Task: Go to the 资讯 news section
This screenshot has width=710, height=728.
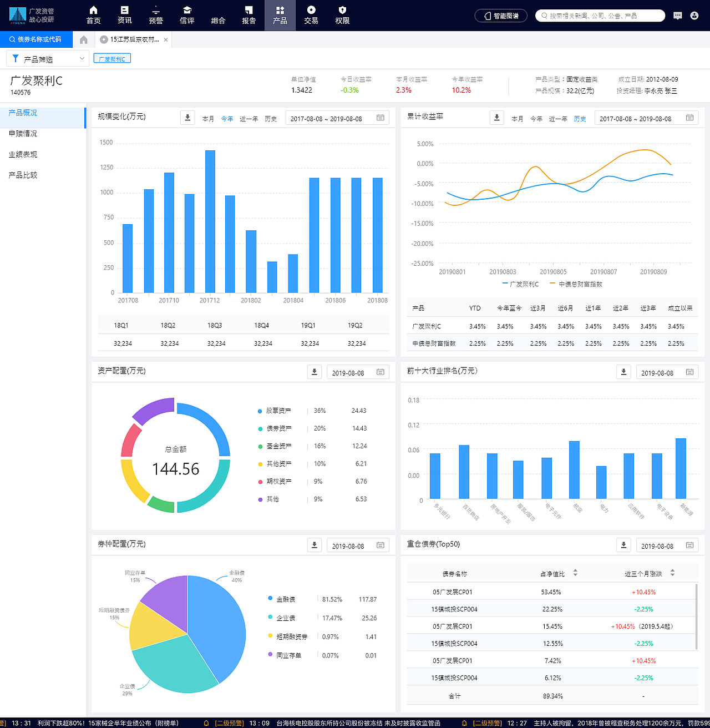Action: (x=125, y=16)
